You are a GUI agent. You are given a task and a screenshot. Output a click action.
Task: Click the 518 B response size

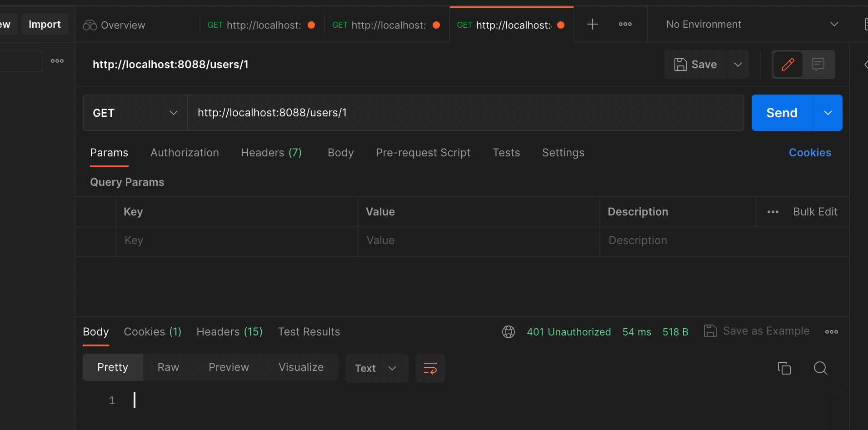[x=675, y=332]
